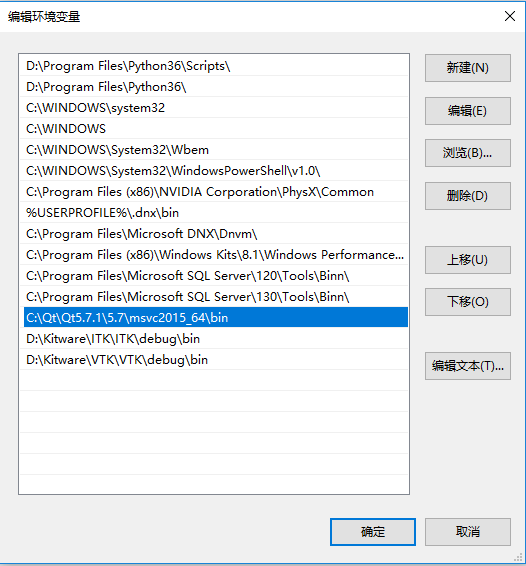Move the entry up with 上移(U)

pyautogui.click(x=468, y=260)
